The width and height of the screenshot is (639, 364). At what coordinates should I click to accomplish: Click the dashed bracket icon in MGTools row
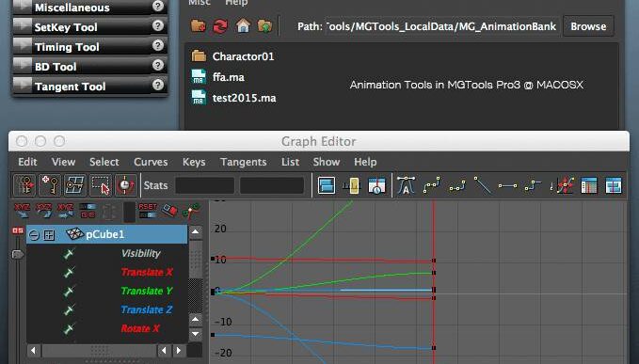(x=109, y=212)
